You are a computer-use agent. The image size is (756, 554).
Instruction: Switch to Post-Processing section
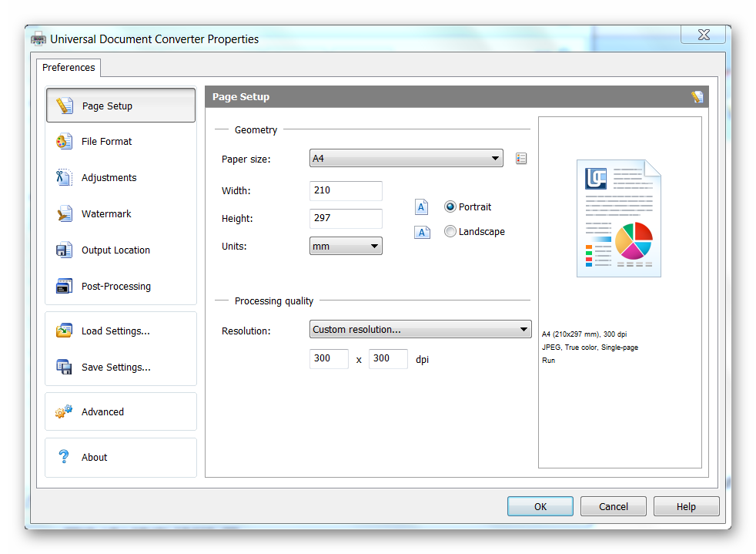(x=121, y=286)
